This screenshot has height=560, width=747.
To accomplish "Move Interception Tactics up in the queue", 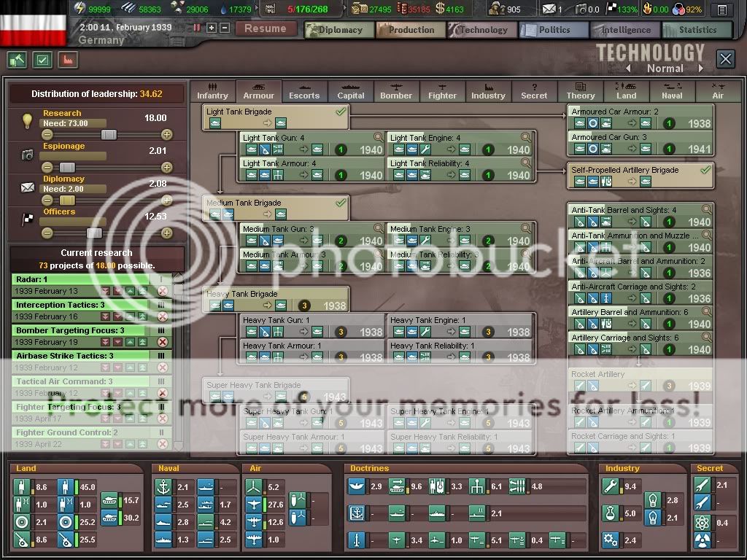I will pyautogui.click(x=130, y=316).
